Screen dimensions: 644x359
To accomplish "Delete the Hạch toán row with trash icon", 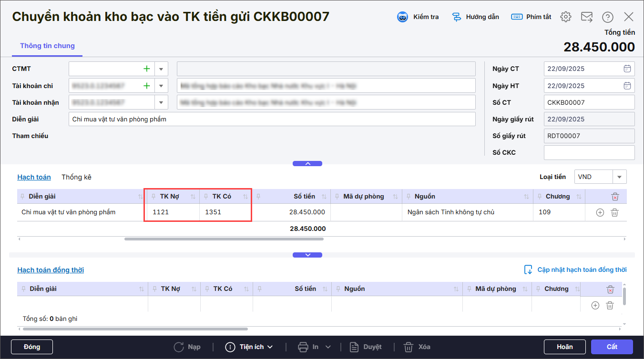I will click(x=615, y=212).
